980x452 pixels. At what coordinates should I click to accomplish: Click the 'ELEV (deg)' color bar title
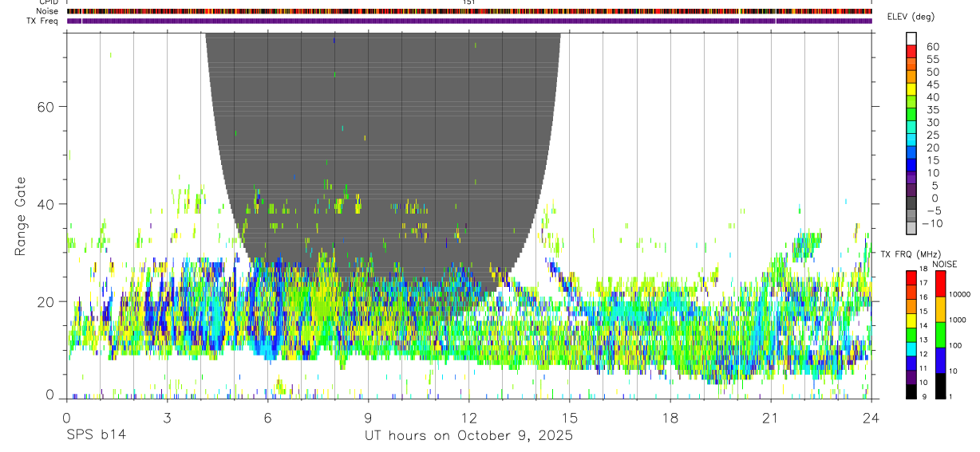coord(911,17)
